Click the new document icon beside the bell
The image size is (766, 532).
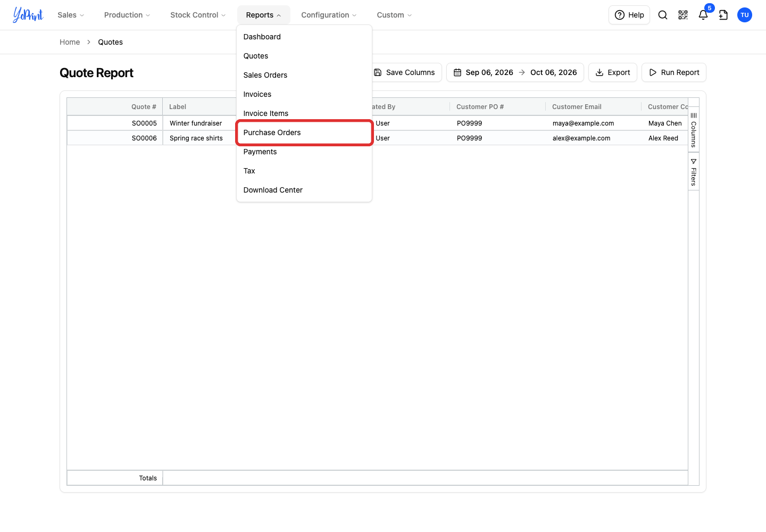point(723,15)
